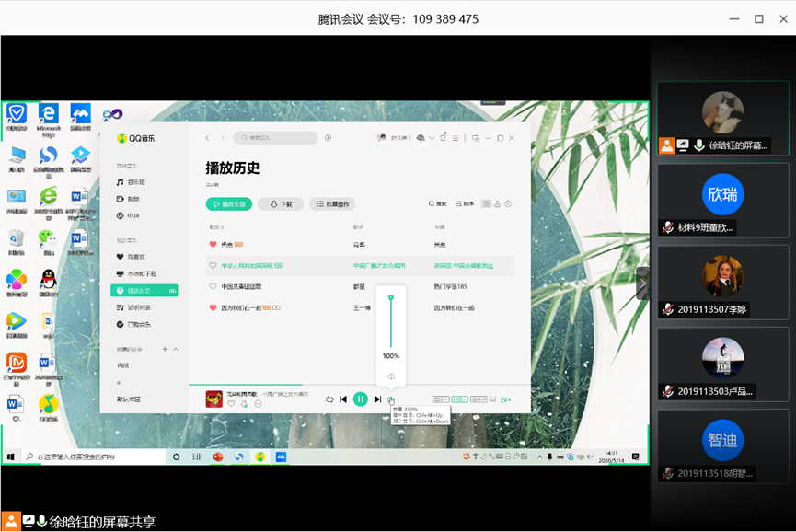Switch to the recent-time view icon
The image size is (796, 532).
click(x=508, y=204)
